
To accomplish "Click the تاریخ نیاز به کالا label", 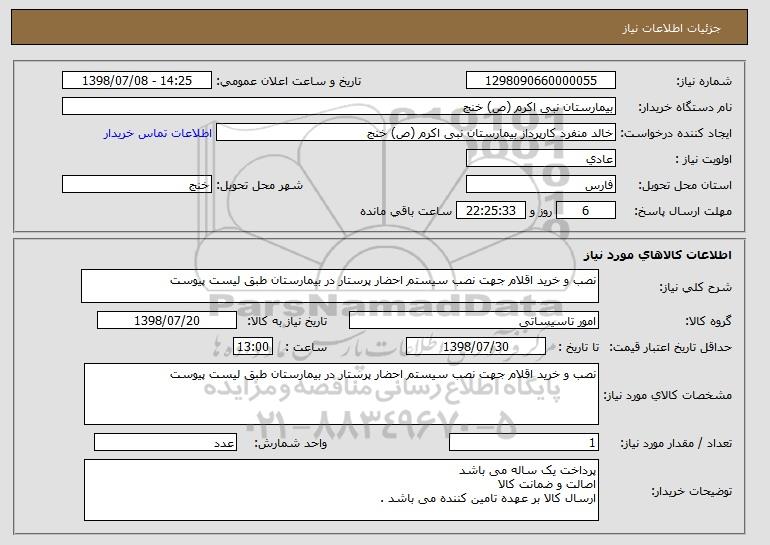I will (287, 321).
